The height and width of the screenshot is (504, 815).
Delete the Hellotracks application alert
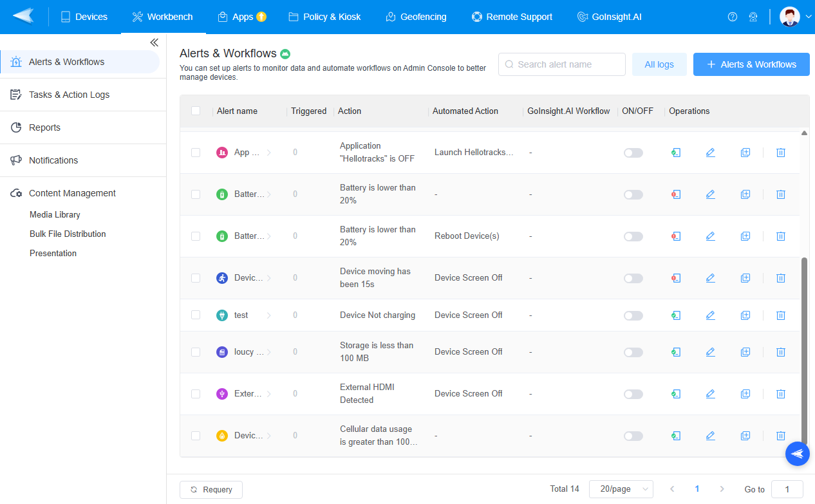[780, 153]
